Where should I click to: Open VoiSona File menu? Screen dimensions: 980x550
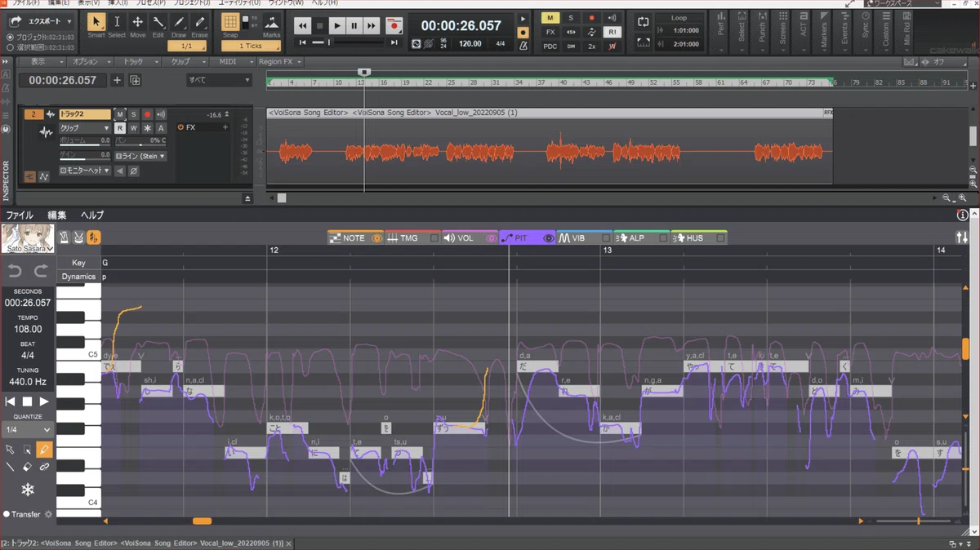20,215
